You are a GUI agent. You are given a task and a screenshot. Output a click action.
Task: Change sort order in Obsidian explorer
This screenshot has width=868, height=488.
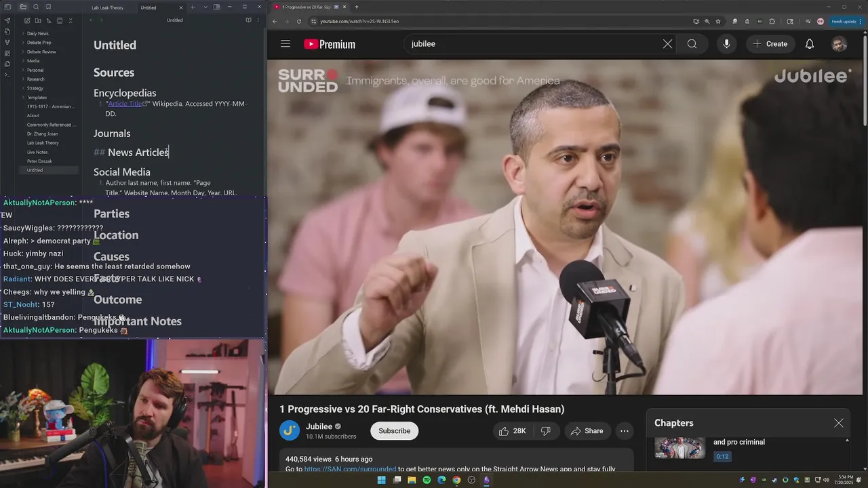click(x=49, y=20)
